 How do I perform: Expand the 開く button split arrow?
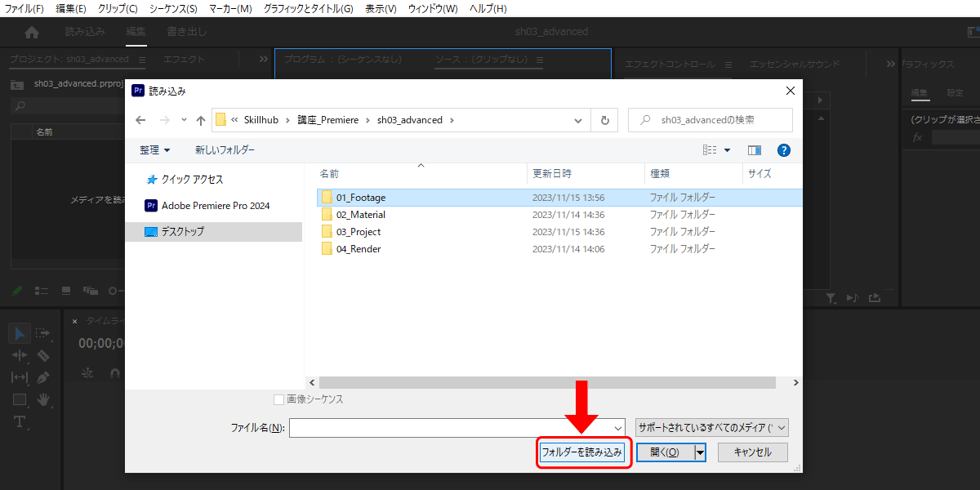tap(700, 452)
